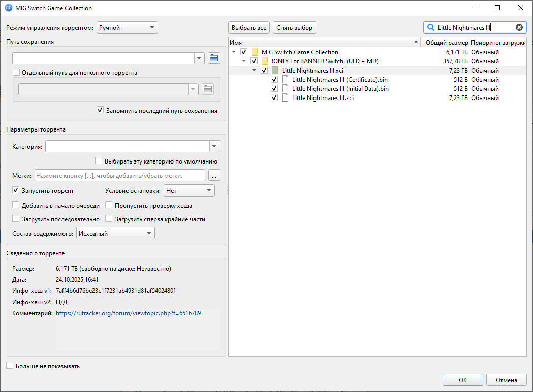Uncheck the 'Запустить торрент' checkbox
The image size is (533, 392).
pyautogui.click(x=16, y=191)
